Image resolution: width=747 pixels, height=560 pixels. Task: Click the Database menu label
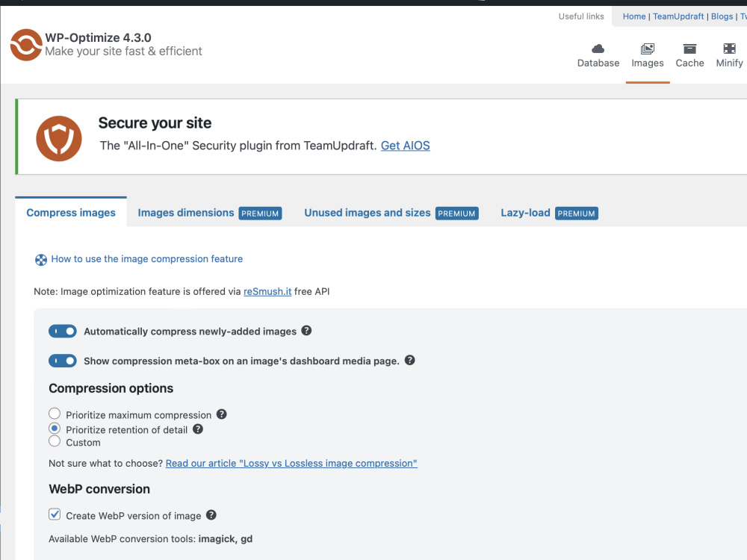pyautogui.click(x=598, y=63)
